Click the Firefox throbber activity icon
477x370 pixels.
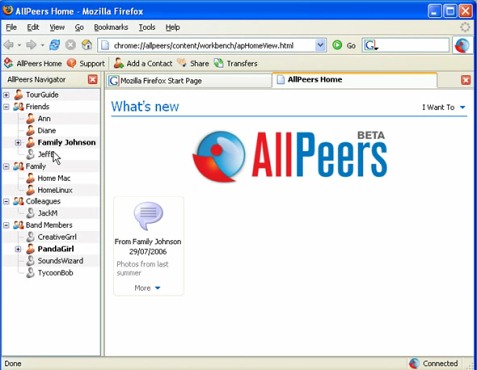point(465,27)
